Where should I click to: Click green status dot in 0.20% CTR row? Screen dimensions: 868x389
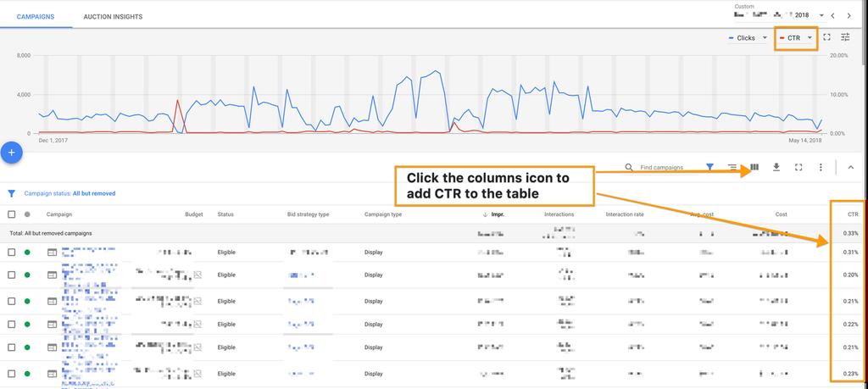[27, 275]
